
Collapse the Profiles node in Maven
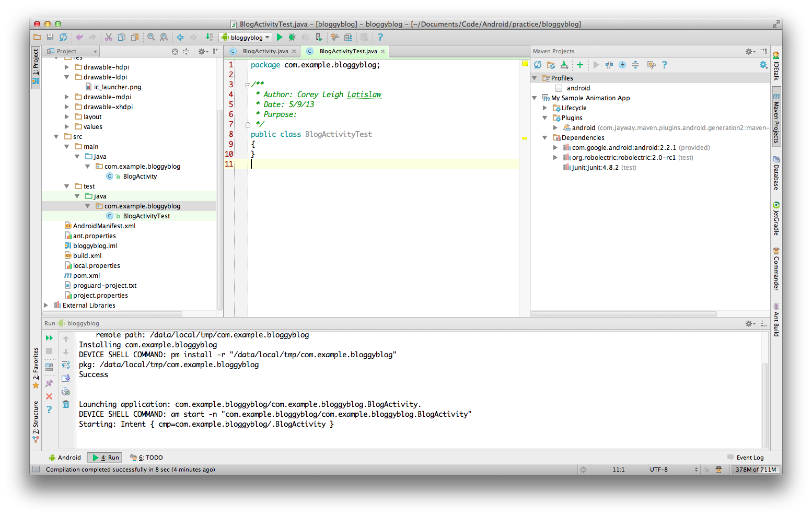pyautogui.click(x=535, y=78)
